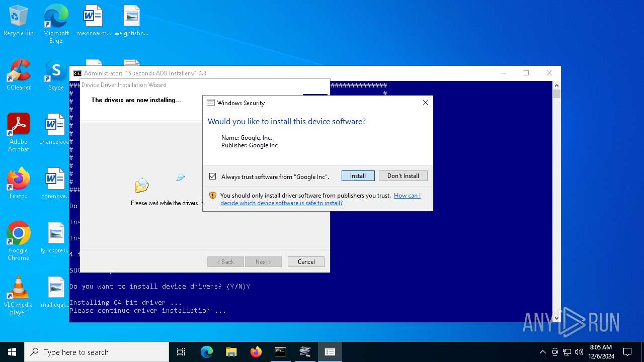This screenshot has height=362, width=644.
Task: Click the Windows Security title icon
Action: tap(211, 103)
